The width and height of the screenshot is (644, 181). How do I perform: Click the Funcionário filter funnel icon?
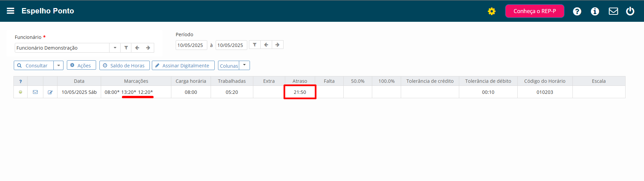[x=126, y=48]
